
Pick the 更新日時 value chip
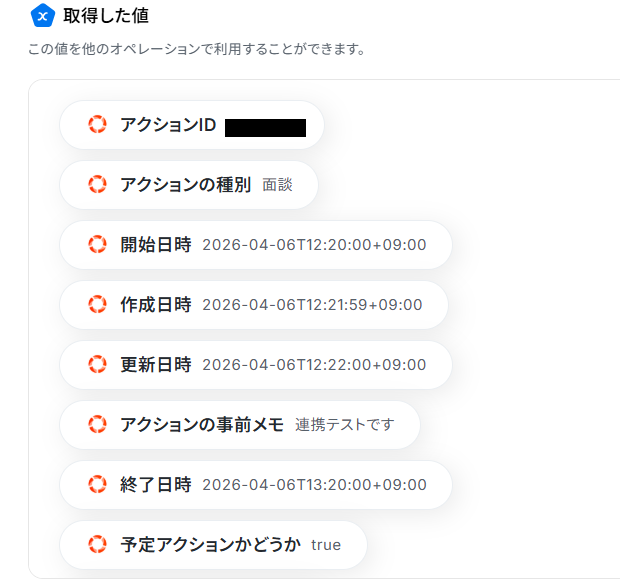pyautogui.click(x=255, y=365)
